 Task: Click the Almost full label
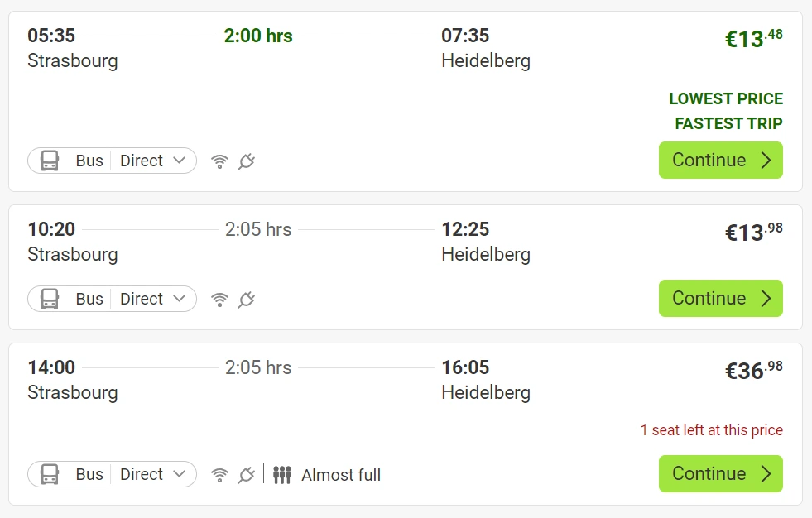341,475
